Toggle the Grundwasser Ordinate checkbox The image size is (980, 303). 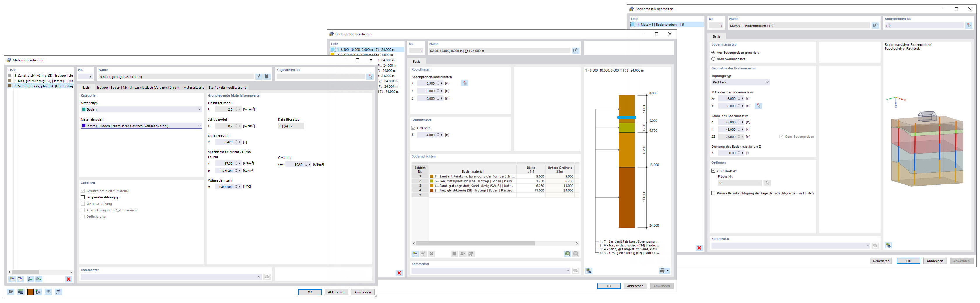point(414,128)
